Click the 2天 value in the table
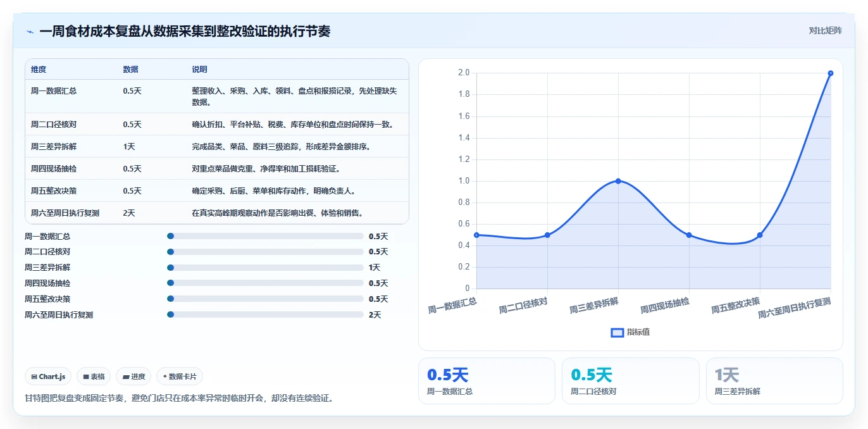This screenshot has width=868, height=429. [x=129, y=213]
